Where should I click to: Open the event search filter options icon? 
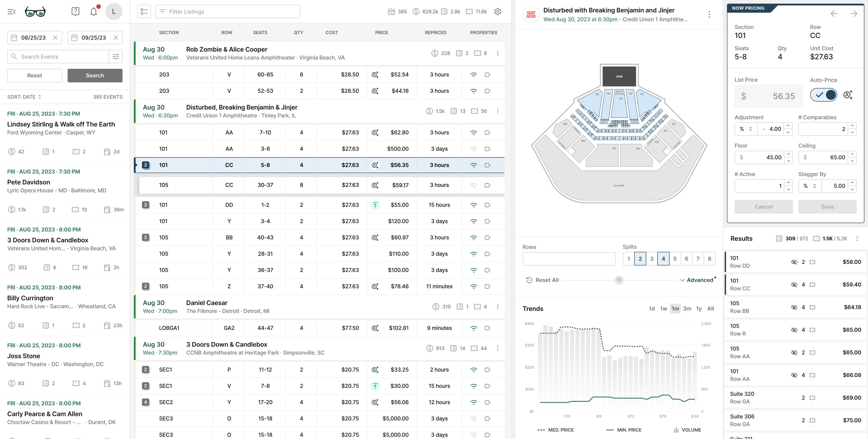pos(116,57)
